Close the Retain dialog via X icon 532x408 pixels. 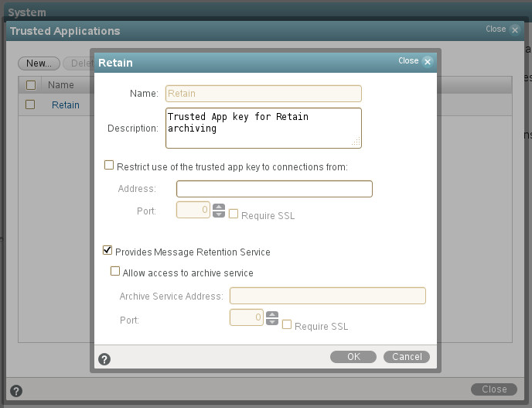pos(428,61)
